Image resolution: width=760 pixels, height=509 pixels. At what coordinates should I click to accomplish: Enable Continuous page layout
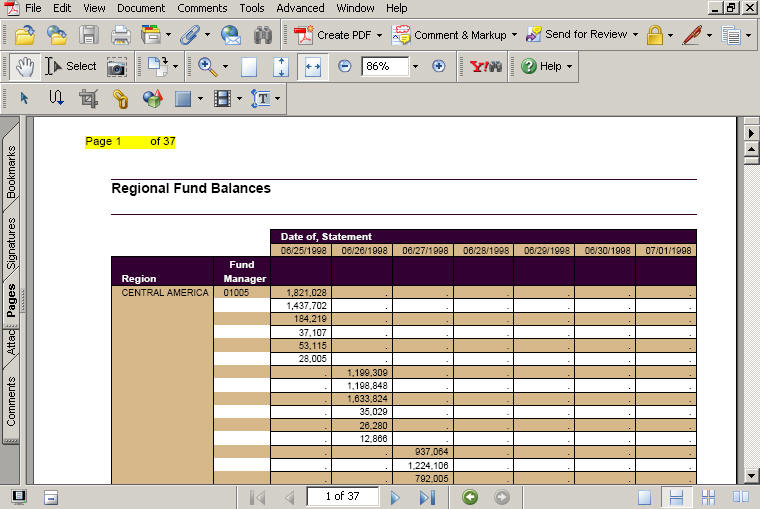click(x=676, y=497)
